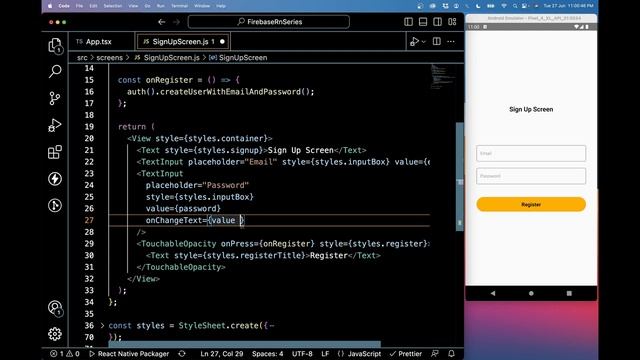Tap the Android back navigation button

(493, 293)
